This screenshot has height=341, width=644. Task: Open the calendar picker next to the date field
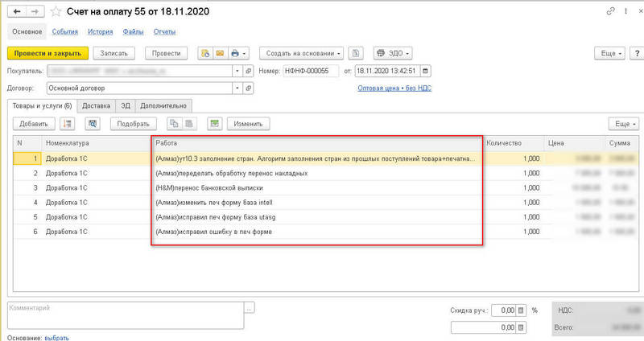coord(426,71)
